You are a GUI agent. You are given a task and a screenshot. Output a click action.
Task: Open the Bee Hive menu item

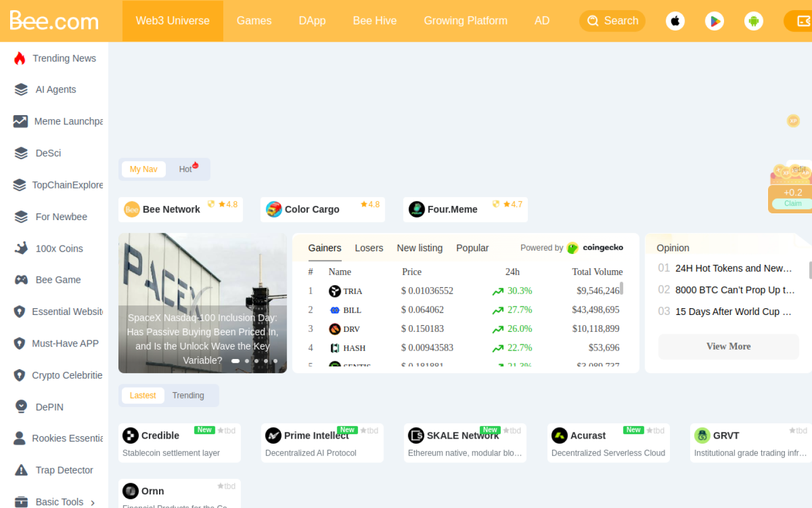[x=375, y=21]
